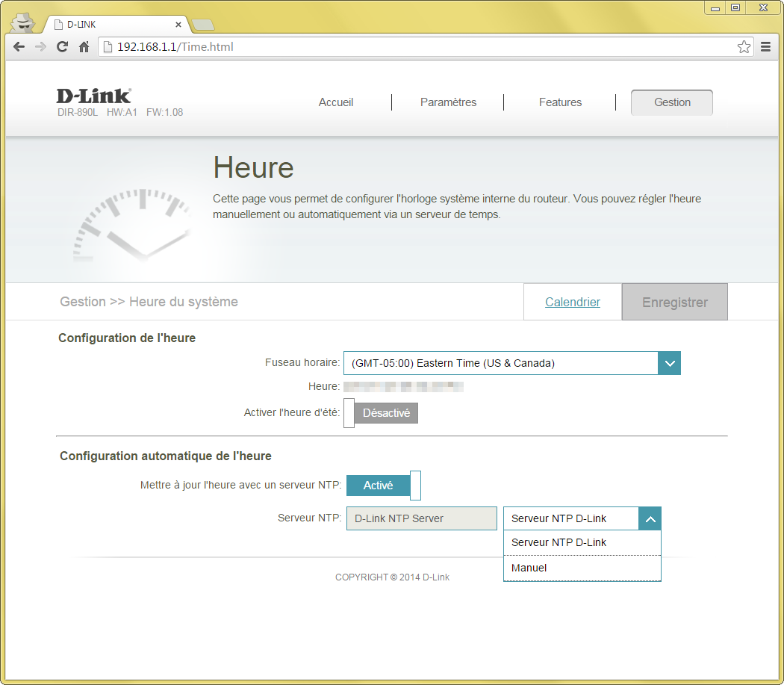Viewport: 784px width, 685px height.
Task: Open the Chrome hamburger menu
Action: 765,46
